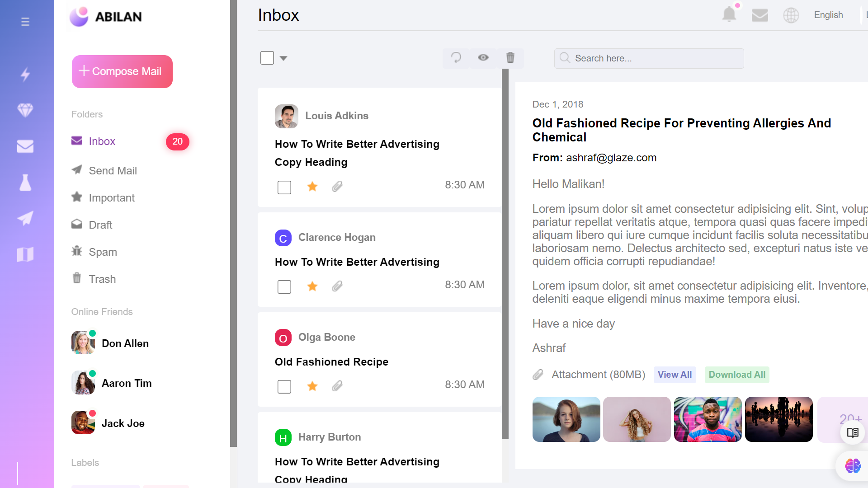The width and height of the screenshot is (868, 488).
Task: Tick the select-all mail checkbox
Action: 267,58
